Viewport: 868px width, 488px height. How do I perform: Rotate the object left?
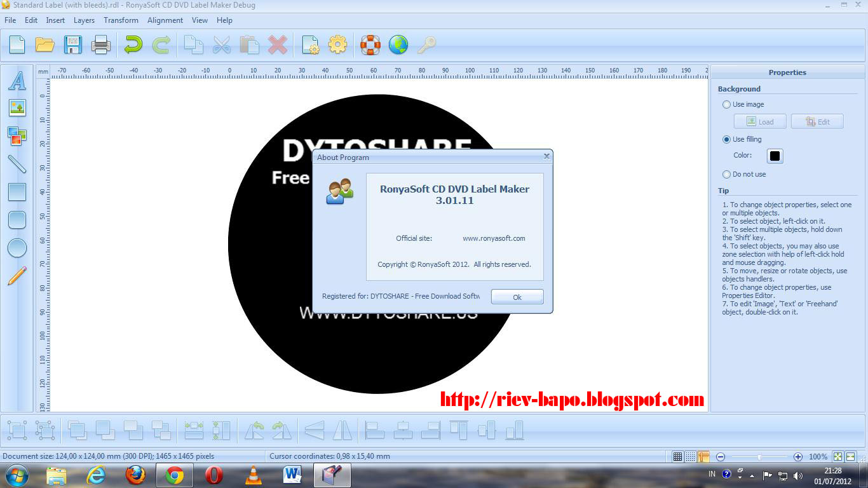pyautogui.click(x=254, y=430)
